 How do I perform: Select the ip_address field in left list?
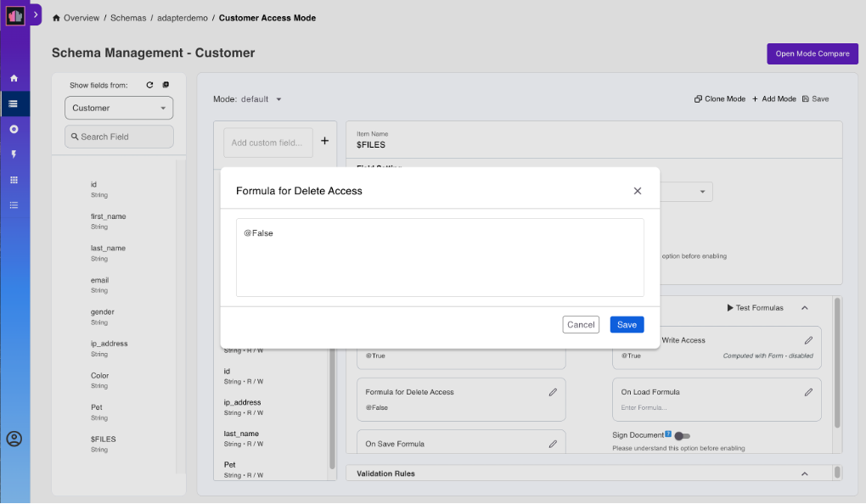click(109, 349)
